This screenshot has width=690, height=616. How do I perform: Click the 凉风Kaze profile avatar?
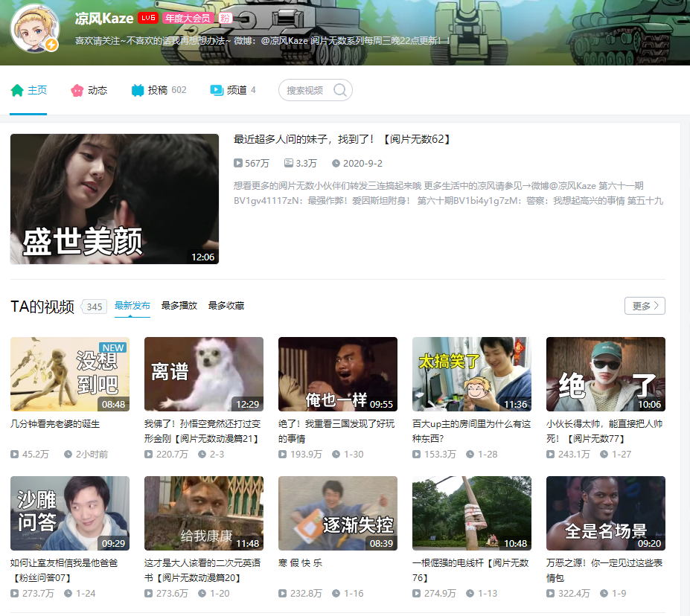click(x=35, y=29)
